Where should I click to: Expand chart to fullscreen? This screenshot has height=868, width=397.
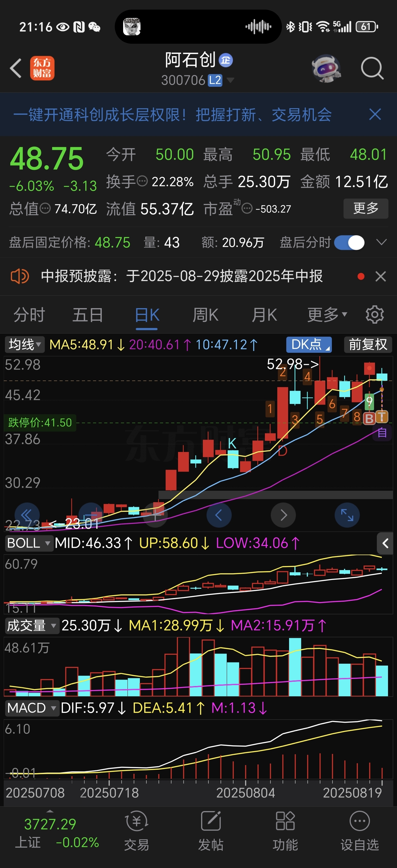click(x=347, y=515)
